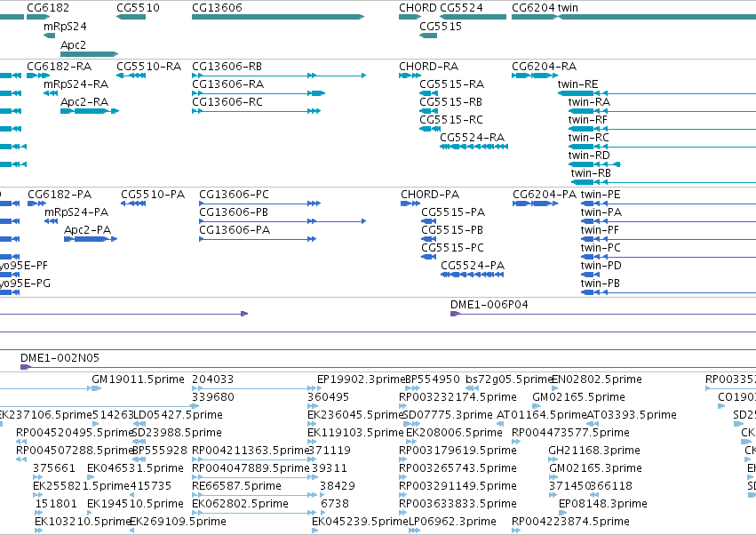
Task: Select transcript Apc2-RA
Action: (84, 102)
